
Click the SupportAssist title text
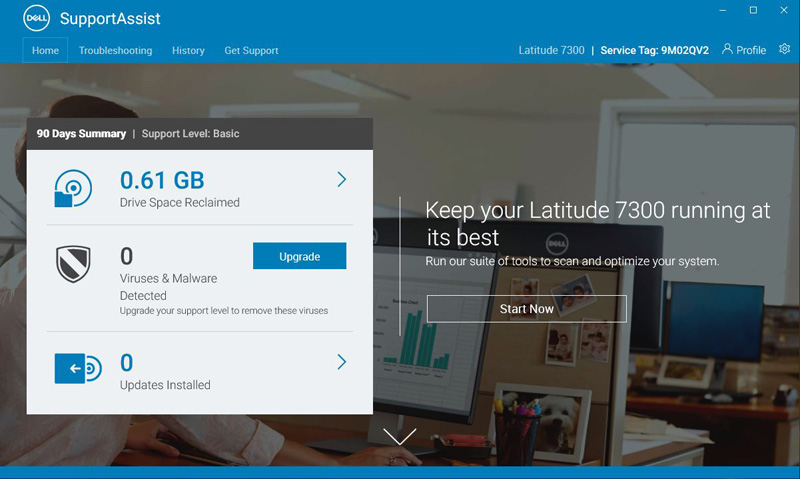tap(110, 18)
